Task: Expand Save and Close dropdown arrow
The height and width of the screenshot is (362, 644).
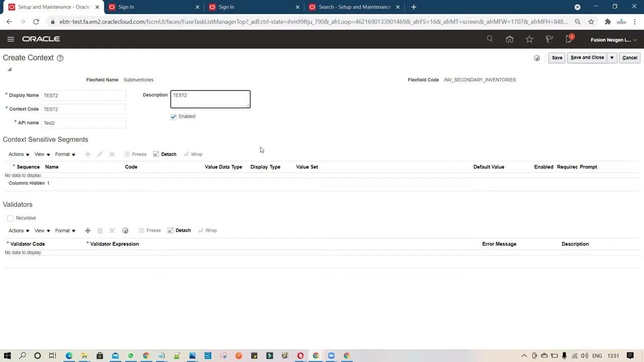Action: point(612,58)
